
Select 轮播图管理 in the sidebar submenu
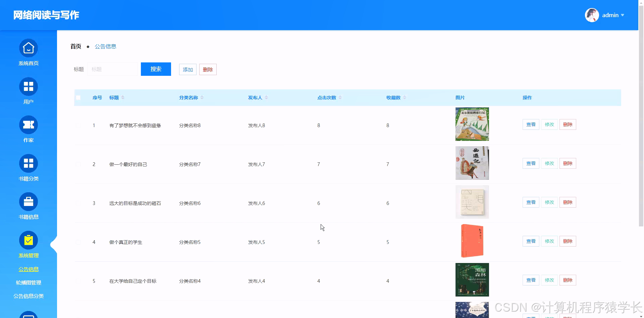click(29, 282)
